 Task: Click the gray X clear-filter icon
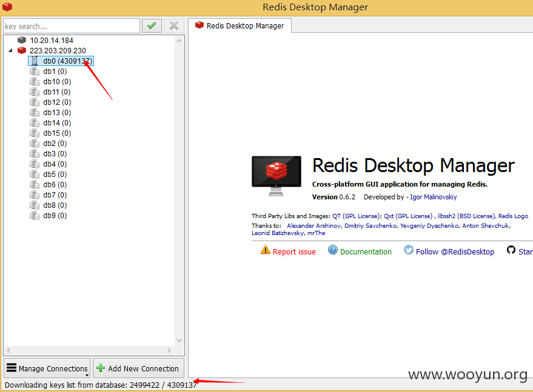coord(174,26)
